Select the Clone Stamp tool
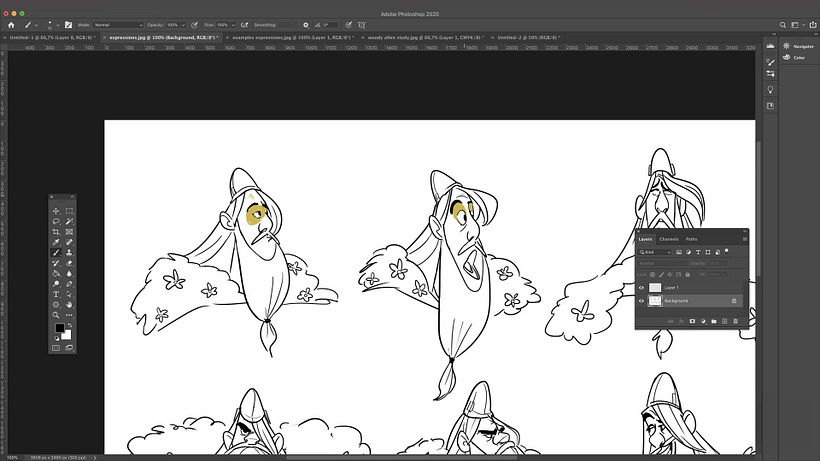Image resolution: width=820 pixels, height=461 pixels. coord(69,252)
